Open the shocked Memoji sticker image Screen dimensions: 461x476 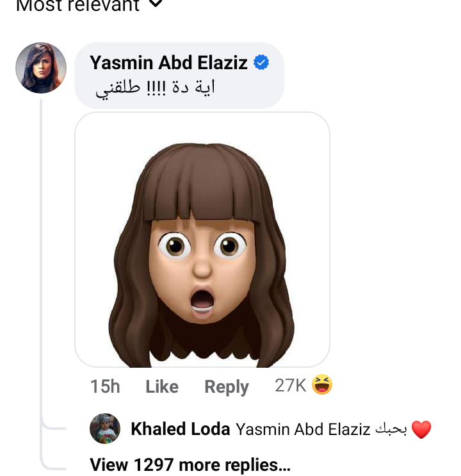202,240
